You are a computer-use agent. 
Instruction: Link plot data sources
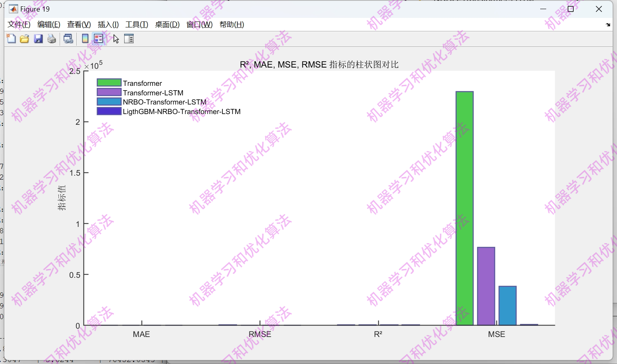coord(68,39)
